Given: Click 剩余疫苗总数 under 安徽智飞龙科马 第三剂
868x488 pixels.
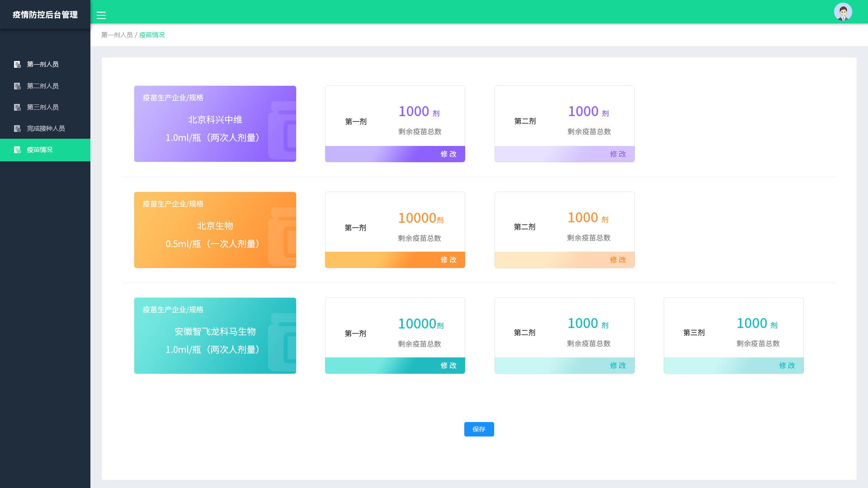Looking at the screenshot, I should [758, 343].
